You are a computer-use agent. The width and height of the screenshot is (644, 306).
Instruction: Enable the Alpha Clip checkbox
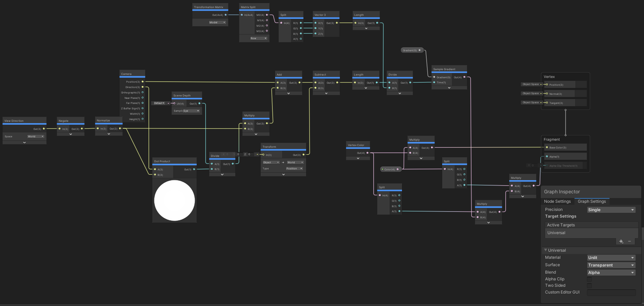click(589, 279)
